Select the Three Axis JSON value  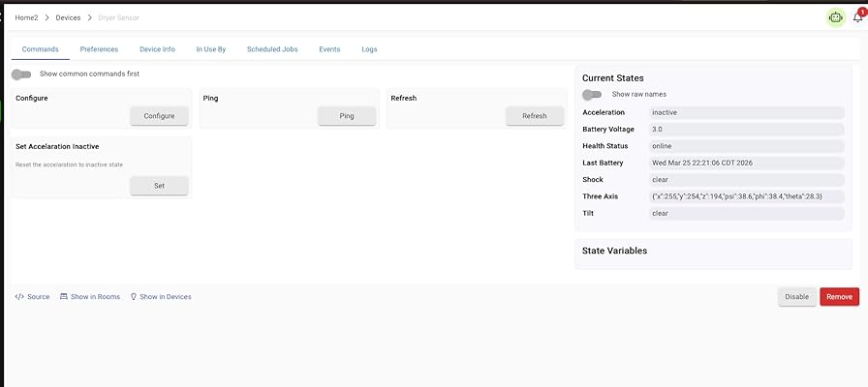coord(746,196)
